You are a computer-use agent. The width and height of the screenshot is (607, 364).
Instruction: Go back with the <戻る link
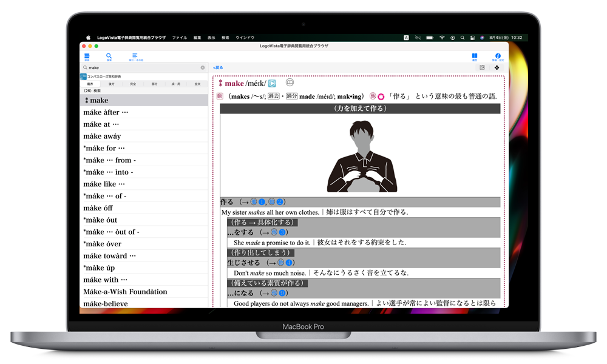tap(218, 68)
